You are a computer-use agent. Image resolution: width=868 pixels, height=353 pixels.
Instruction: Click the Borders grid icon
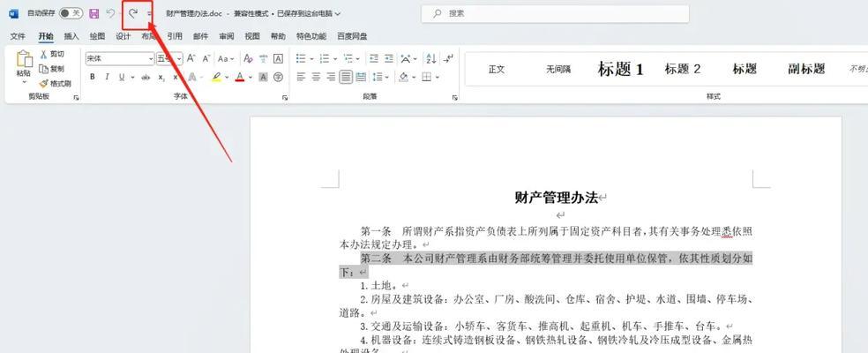[x=426, y=77]
